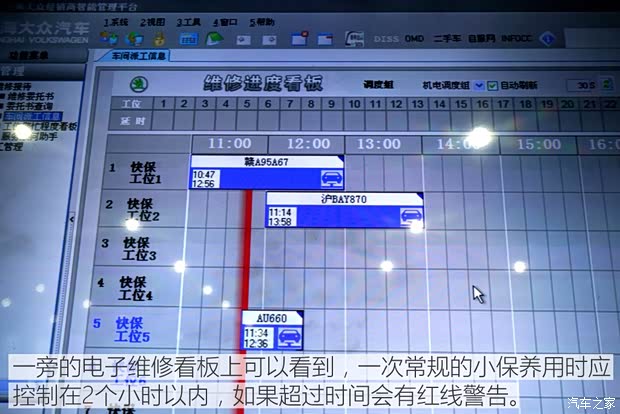This screenshot has width=620, height=414.
Task: Select the AU660 job block
Action: pos(272,330)
